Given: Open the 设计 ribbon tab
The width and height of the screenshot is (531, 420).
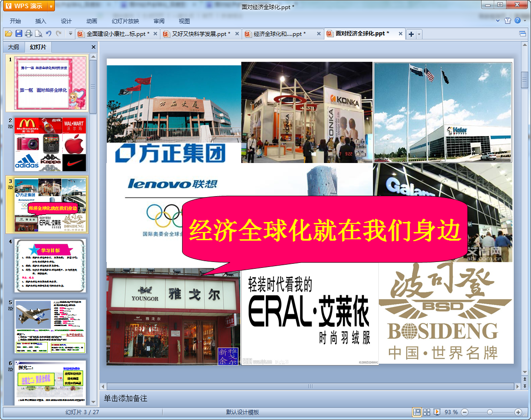Looking at the screenshot, I should click(x=66, y=21).
